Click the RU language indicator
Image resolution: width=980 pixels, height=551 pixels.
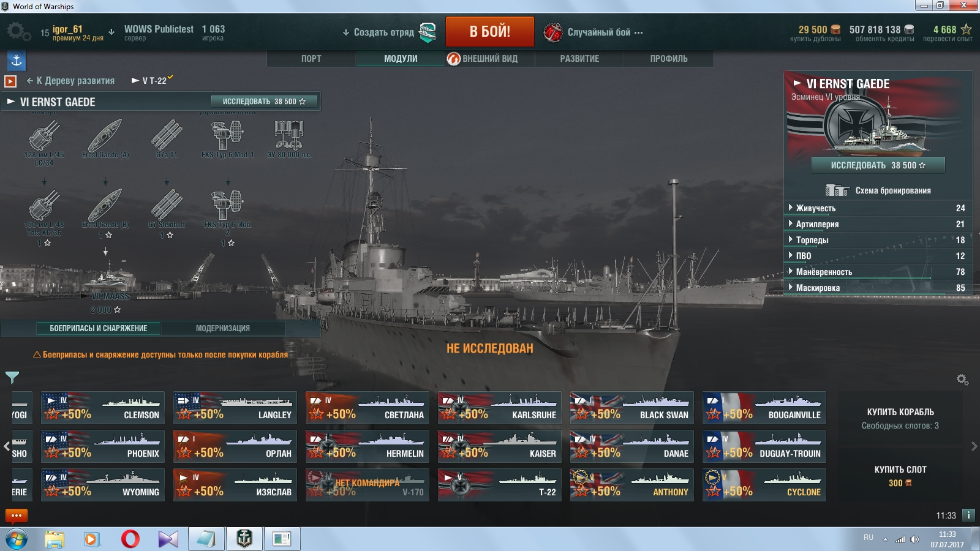[x=869, y=538]
